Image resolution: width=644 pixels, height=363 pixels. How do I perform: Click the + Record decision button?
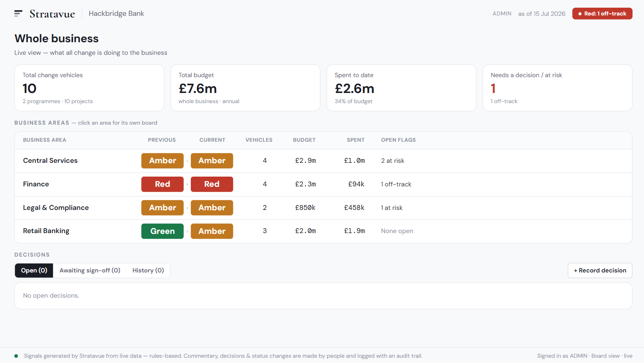coord(600,270)
